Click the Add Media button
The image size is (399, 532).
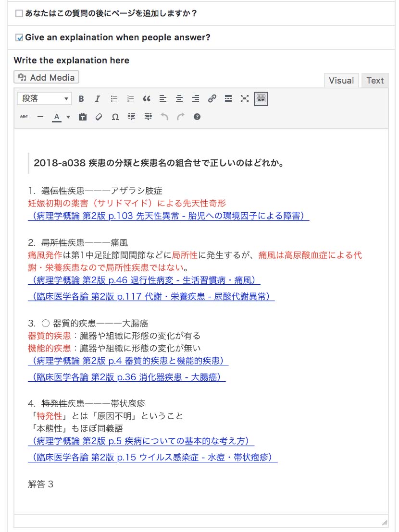pyautogui.click(x=47, y=77)
